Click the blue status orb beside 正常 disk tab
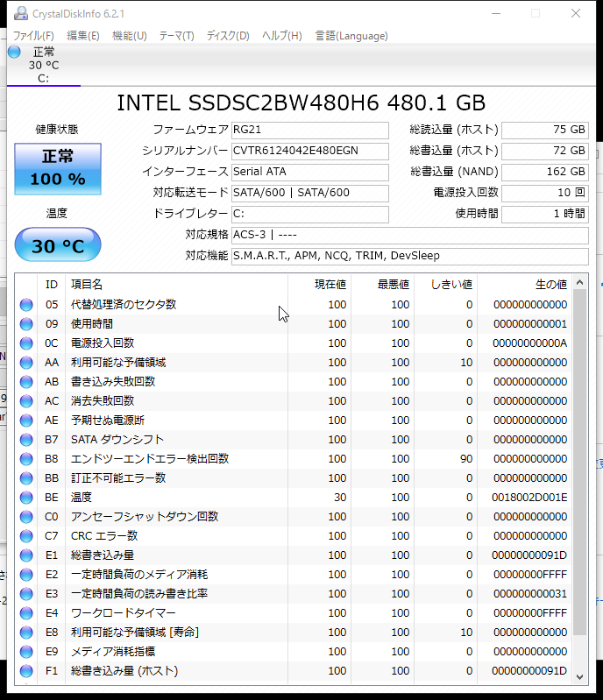Image resolution: width=603 pixels, height=700 pixels. pos(14,52)
